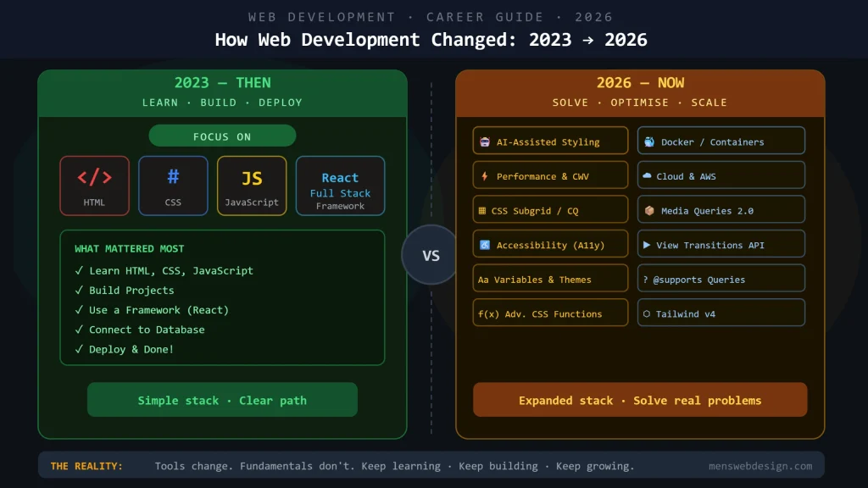868x488 pixels.
Task: Click the HTML code-brackets icon card
Action: (x=95, y=186)
